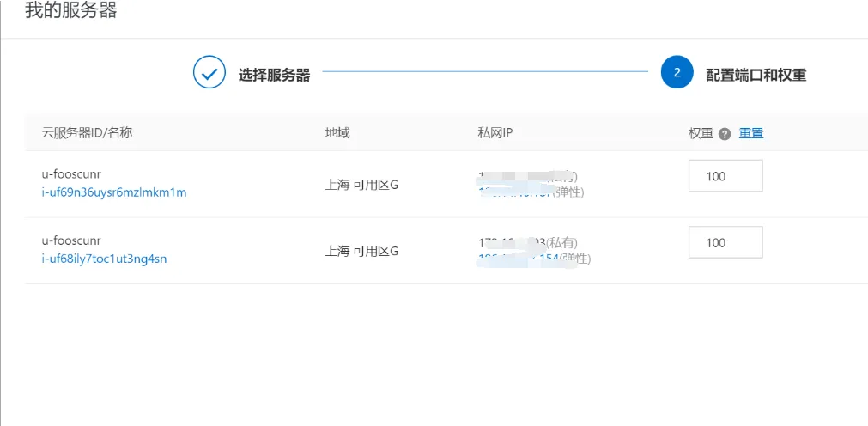Image resolution: width=868 pixels, height=426 pixels.
Task: Open server link i-uf69n36uysr6mzlmkm1m
Action: tap(114, 192)
